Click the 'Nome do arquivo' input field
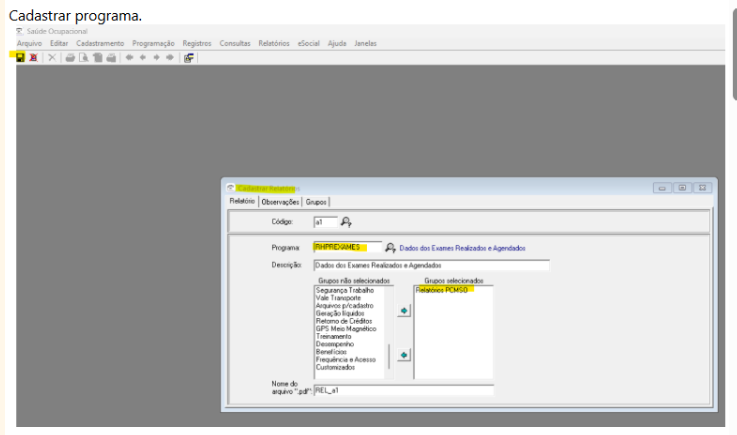This screenshot has width=737, height=435. coord(402,391)
